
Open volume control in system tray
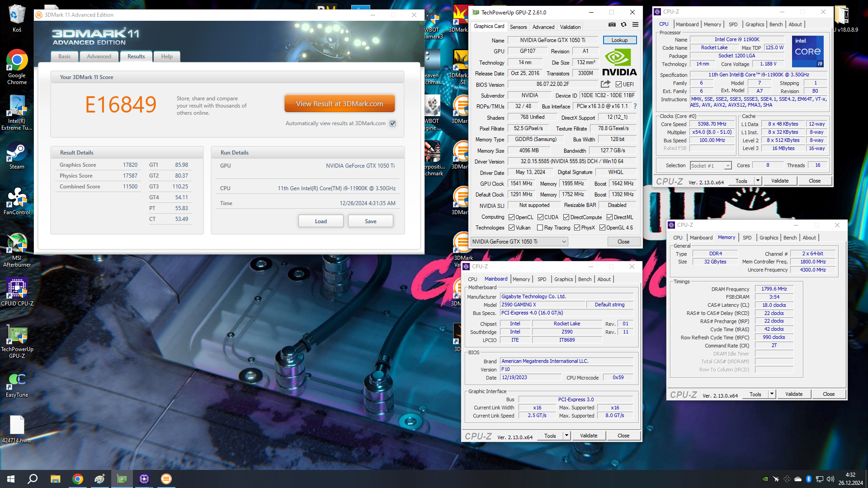coord(830,479)
